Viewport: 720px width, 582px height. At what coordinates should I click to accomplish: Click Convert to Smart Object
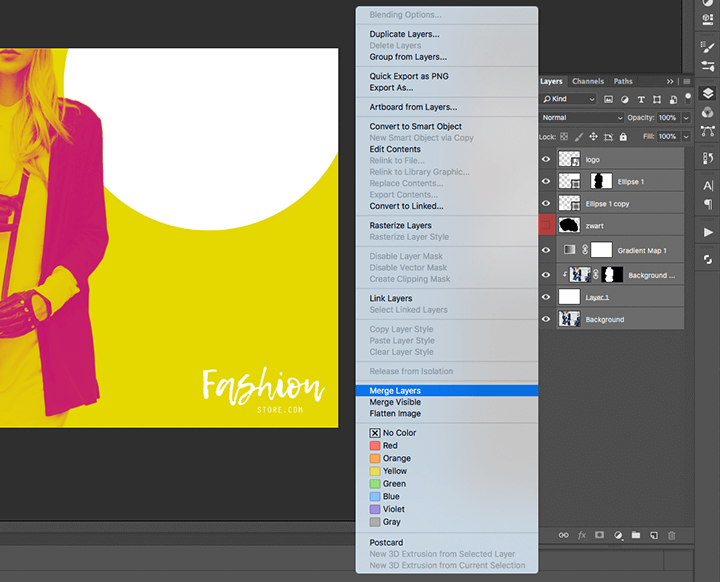[415, 127]
